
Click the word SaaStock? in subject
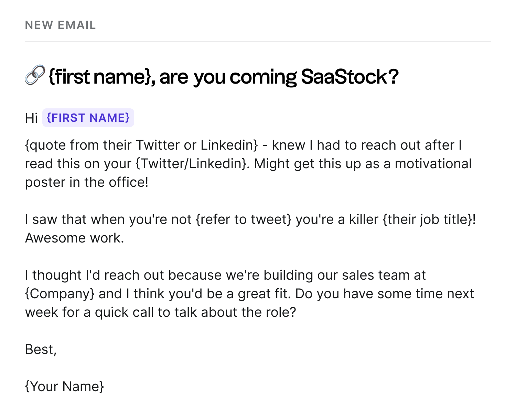350,76
